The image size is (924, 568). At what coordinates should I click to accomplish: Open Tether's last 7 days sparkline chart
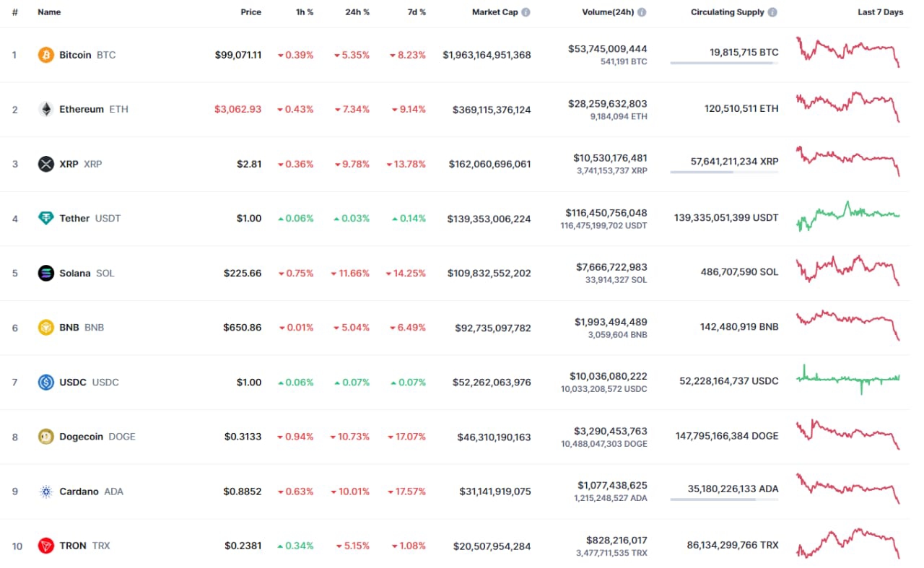tap(848, 217)
